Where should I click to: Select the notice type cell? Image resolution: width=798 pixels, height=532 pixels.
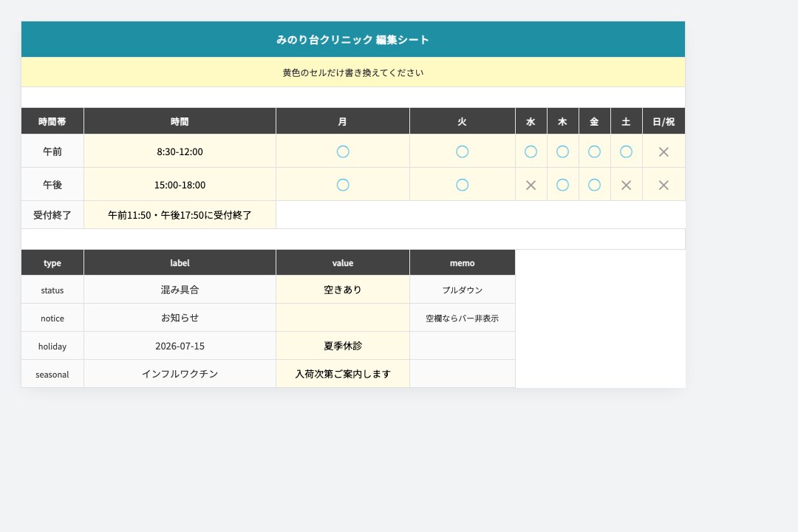coord(52,318)
